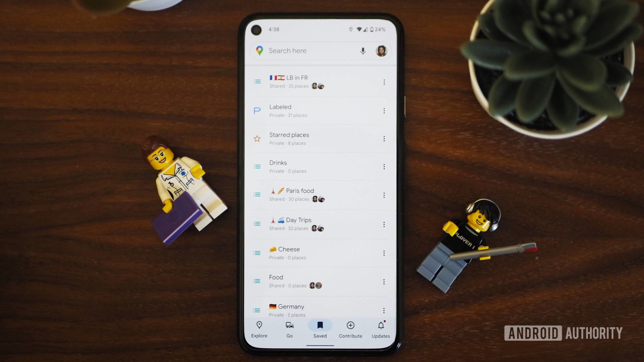Tap overflow menu for Labeled list
This screenshot has height=362, width=644.
point(383,110)
